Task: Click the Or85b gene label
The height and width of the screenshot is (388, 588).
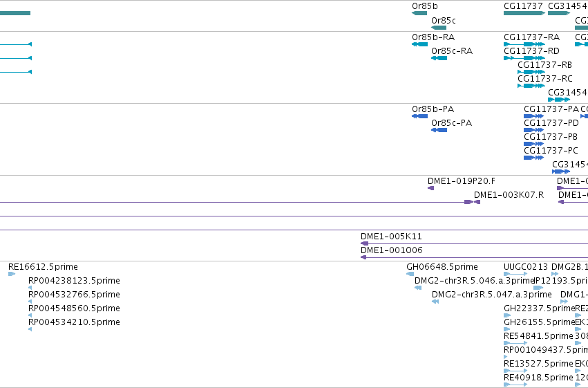Action: point(424,6)
